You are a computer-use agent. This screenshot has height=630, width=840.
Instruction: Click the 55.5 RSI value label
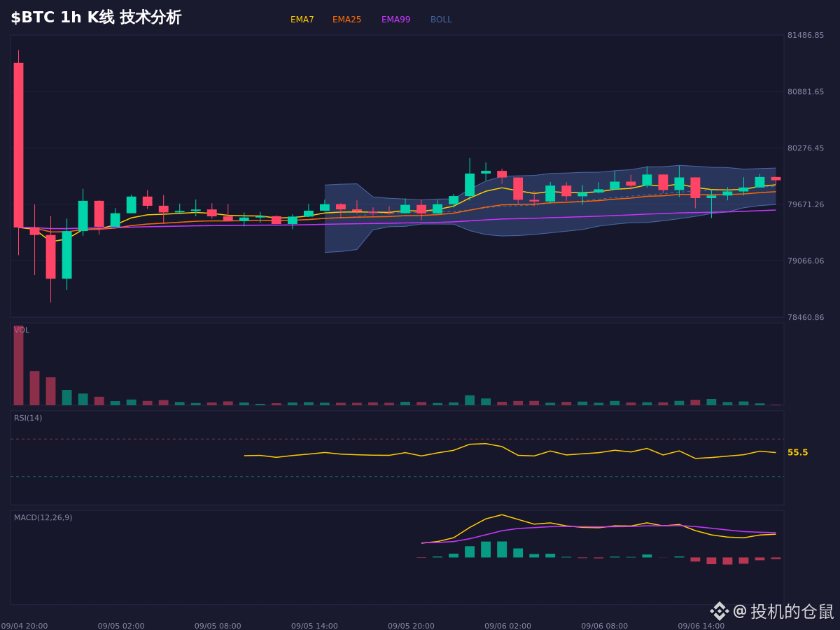797,453
